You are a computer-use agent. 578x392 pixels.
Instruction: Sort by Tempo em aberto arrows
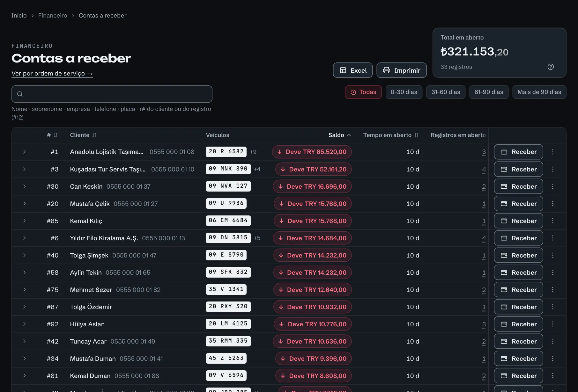416,135
